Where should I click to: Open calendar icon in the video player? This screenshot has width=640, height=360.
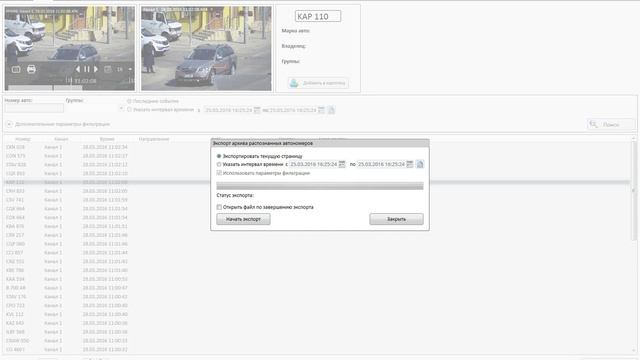pos(108,69)
